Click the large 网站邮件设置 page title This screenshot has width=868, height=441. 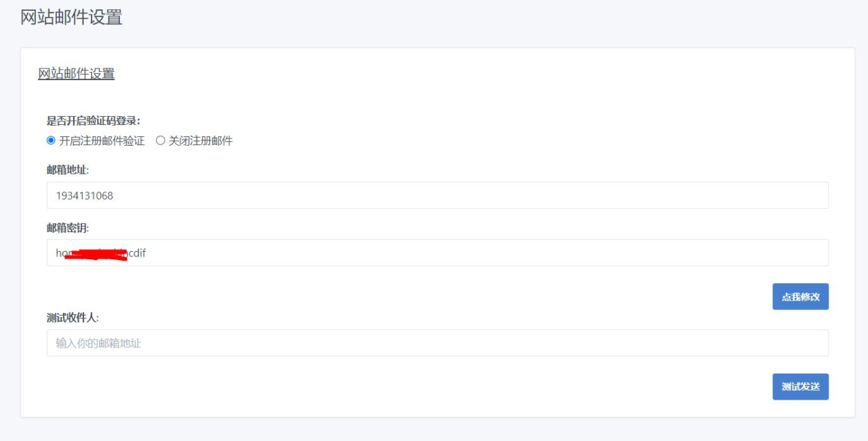(71, 18)
